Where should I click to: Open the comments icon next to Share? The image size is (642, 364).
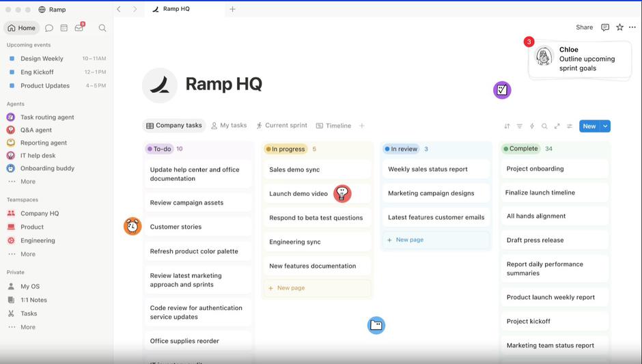(604, 27)
